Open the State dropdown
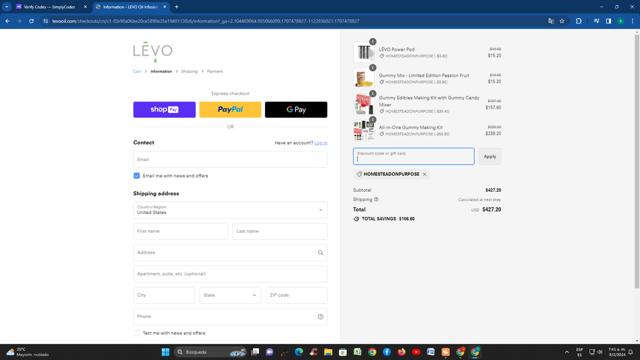 tap(230, 295)
